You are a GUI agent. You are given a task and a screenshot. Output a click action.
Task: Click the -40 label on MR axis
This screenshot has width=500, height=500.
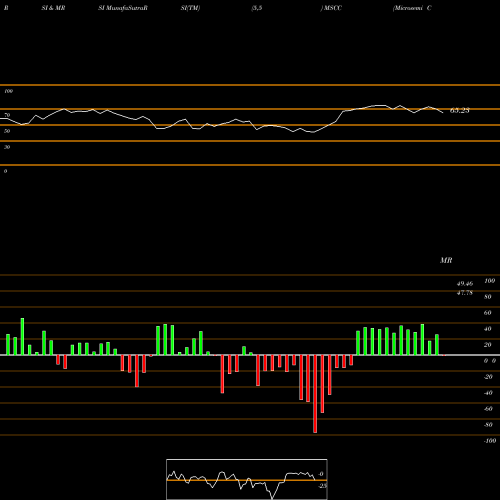tap(488, 393)
